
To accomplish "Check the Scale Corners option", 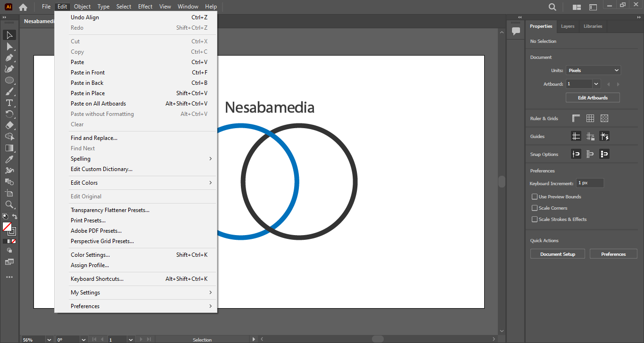I will tap(535, 208).
